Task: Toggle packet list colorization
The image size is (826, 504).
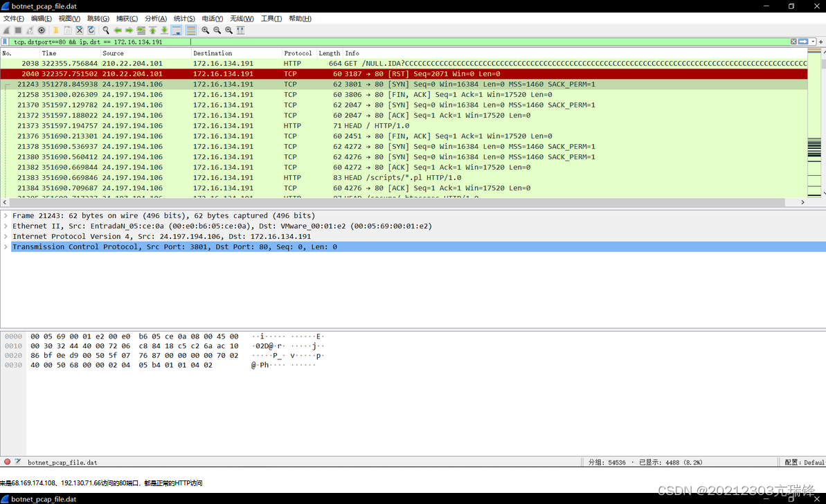Action: [190, 30]
